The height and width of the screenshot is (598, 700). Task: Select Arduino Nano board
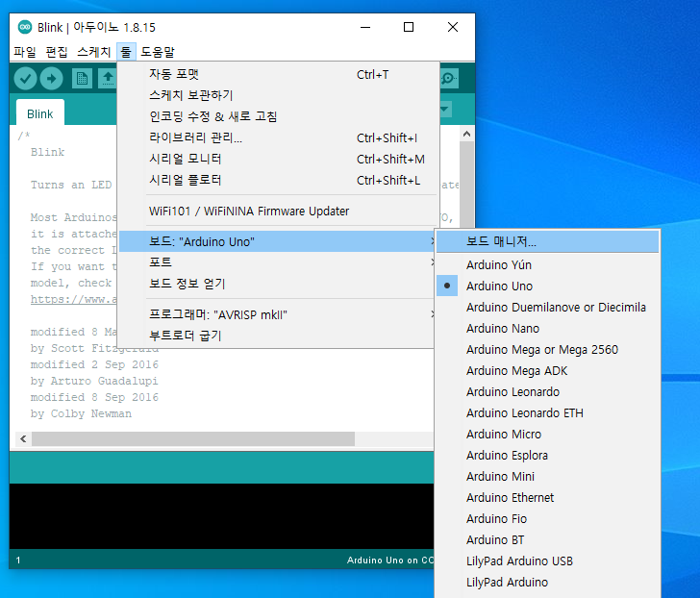(547, 329)
